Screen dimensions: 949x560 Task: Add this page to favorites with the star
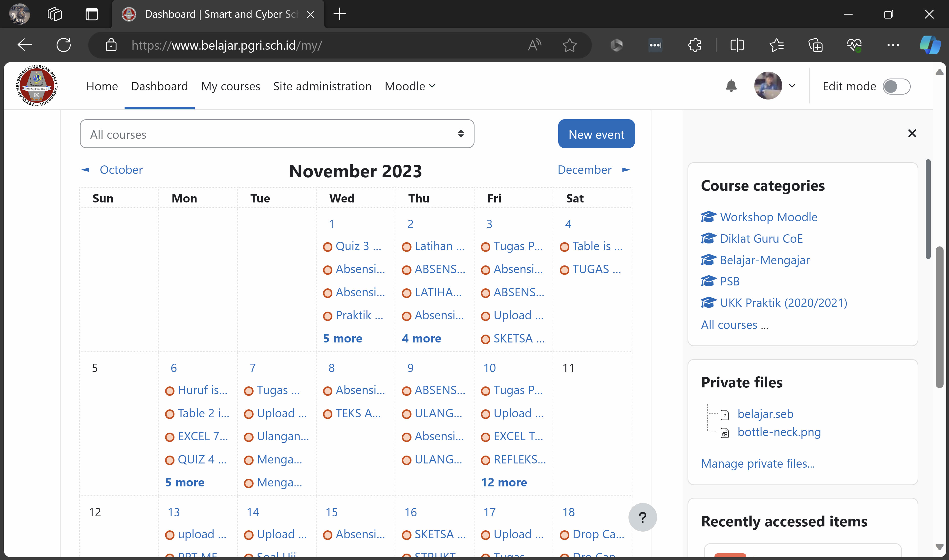tap(569, 45)
